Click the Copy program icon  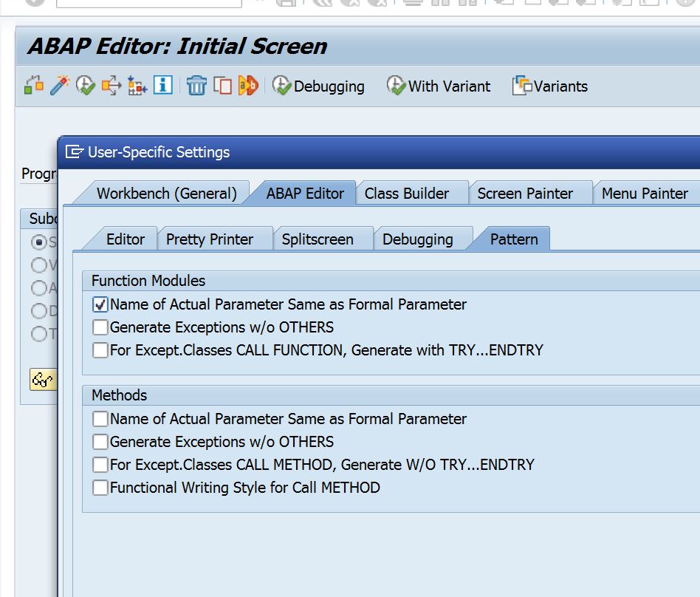222,86
